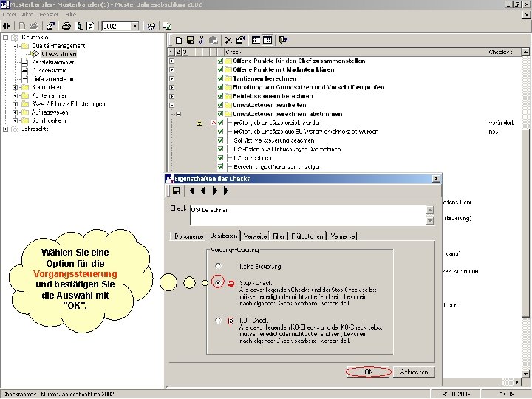Image resolution: width=532 pixels, height=399 pixels.
Task: Click the Abbrechen button
Action: tap(414, 372)
